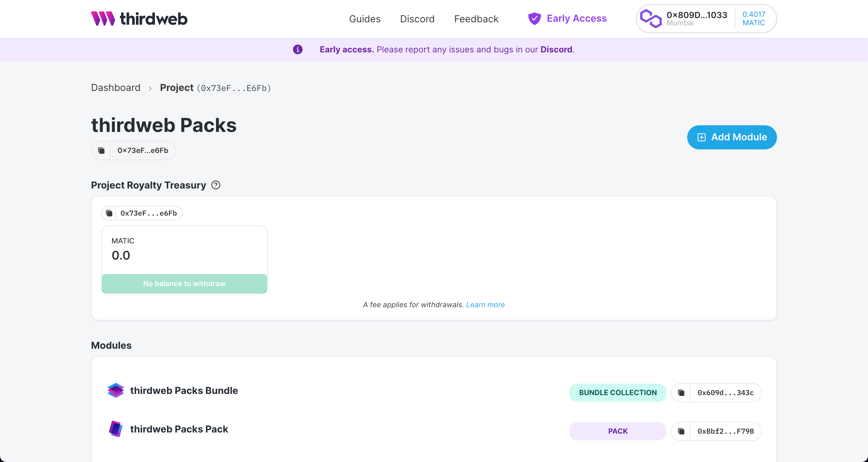Click the 0xBbf2...F79B address
Image resolution: width=868 pixels, height=462 pixels.
tap(725, 431)
